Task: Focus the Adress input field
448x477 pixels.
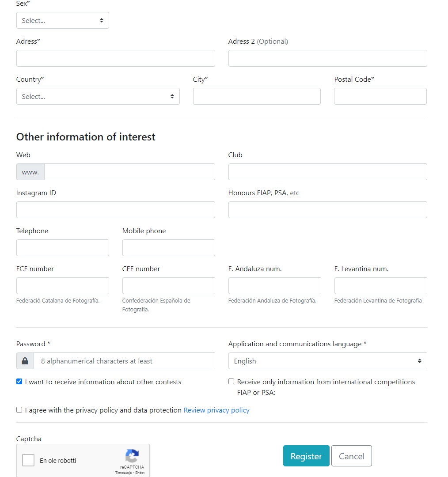Action: pos(116,58)
